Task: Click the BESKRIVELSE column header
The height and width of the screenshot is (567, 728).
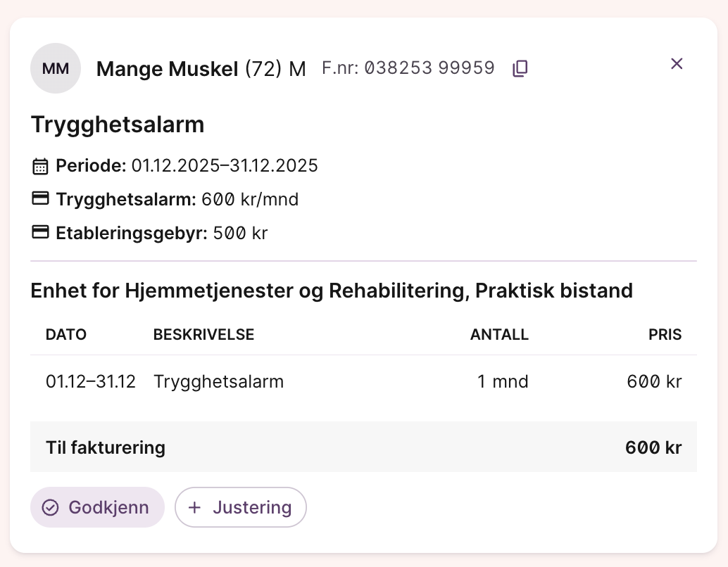Action: pyautogui.click(x=203, y=335)
